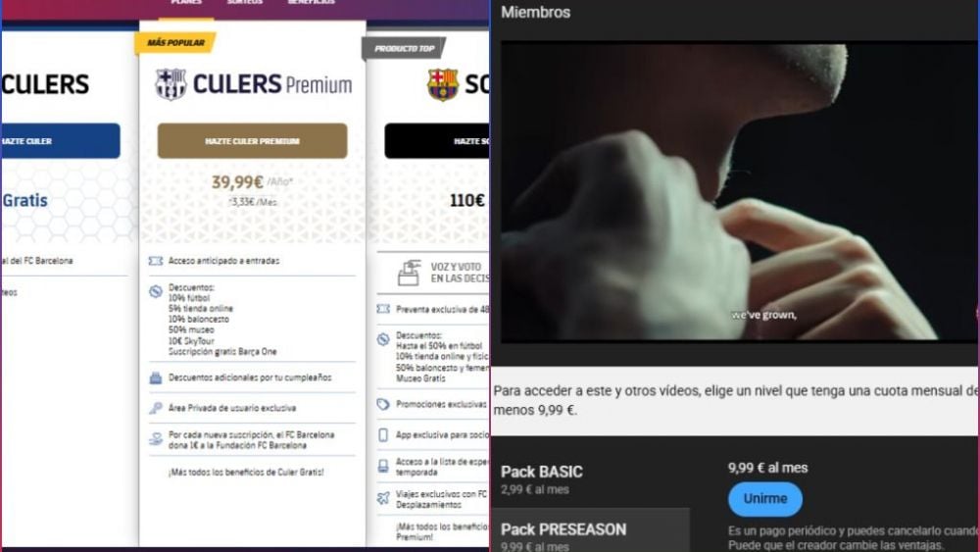Viewport: 980px width, 552px height.
Task: Click the discount icon next to Descuentos list
Action: click(x=156, y=291)
